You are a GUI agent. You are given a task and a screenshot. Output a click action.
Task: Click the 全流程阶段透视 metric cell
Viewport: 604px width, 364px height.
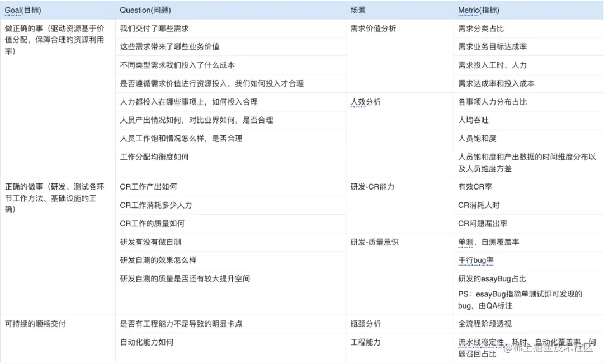click(487, 323)
